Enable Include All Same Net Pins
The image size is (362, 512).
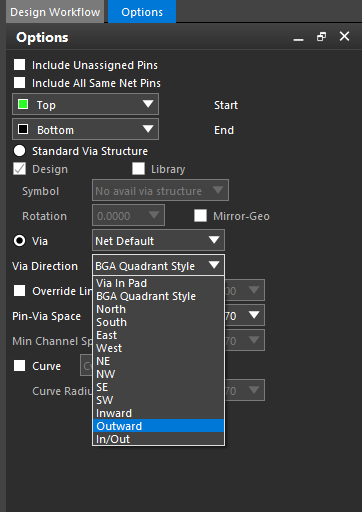pyautogui.click(x=19, y=83)
